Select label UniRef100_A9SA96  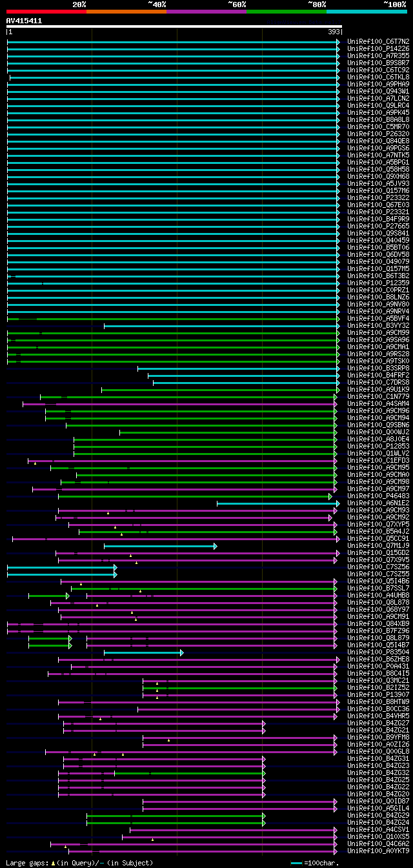click(378, 339)
